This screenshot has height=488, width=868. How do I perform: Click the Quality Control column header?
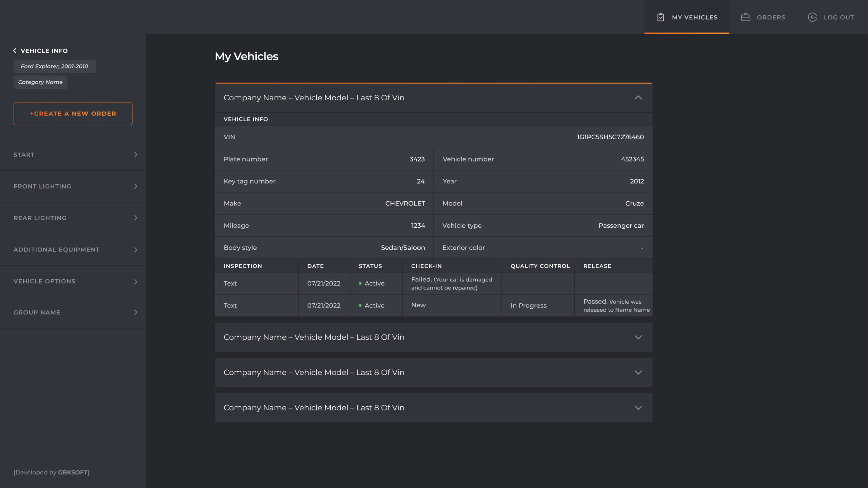[540, 266]
